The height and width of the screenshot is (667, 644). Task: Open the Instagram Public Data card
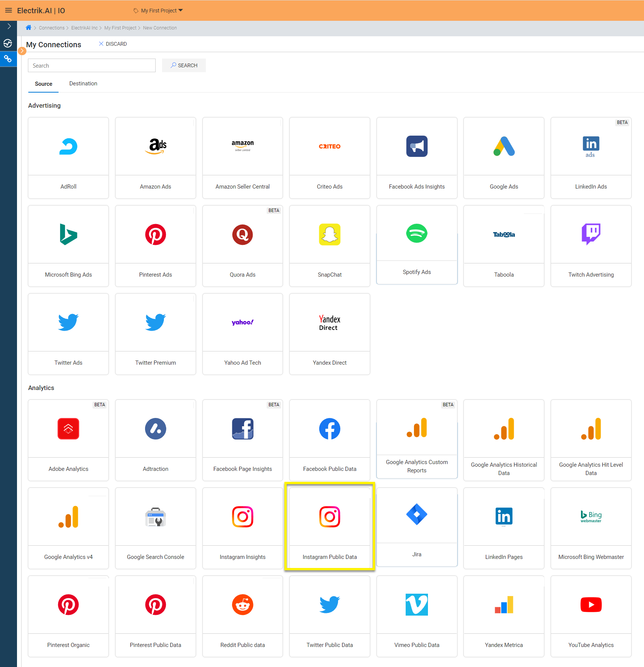[x=329, y=528]
